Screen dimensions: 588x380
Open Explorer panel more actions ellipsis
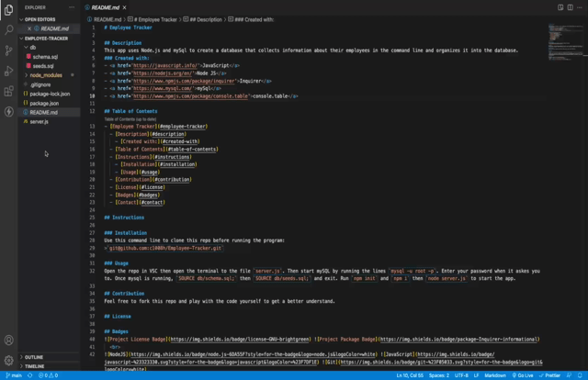(x=72, y=7)
